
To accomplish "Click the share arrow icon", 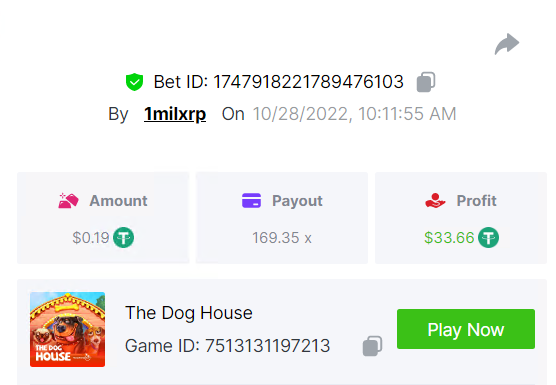I will 507,44.
